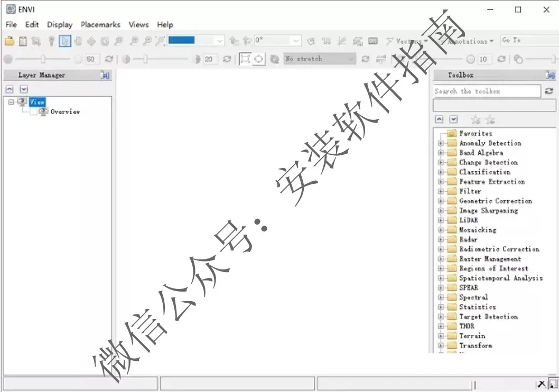Reset sharpen using refresh icon beside 10
The image size is (559, 392).
tap(501, 59)
